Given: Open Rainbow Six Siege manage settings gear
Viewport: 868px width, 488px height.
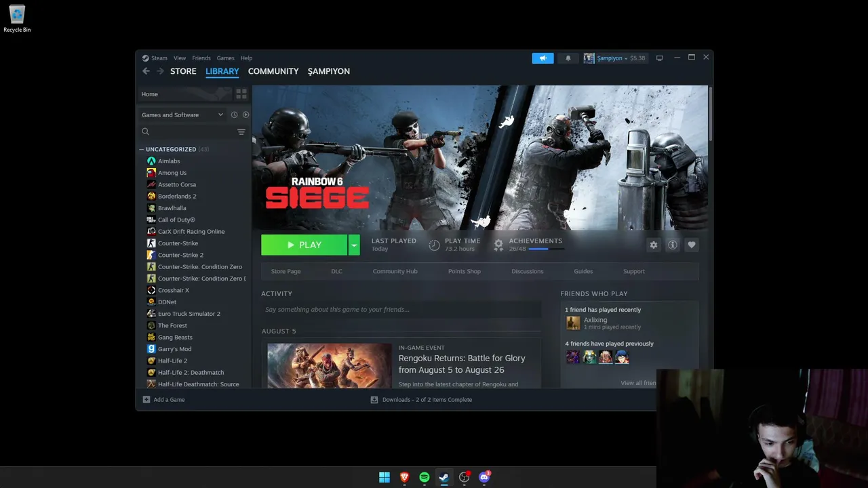Looking at the screenshot, I should (x=654, y=245).
